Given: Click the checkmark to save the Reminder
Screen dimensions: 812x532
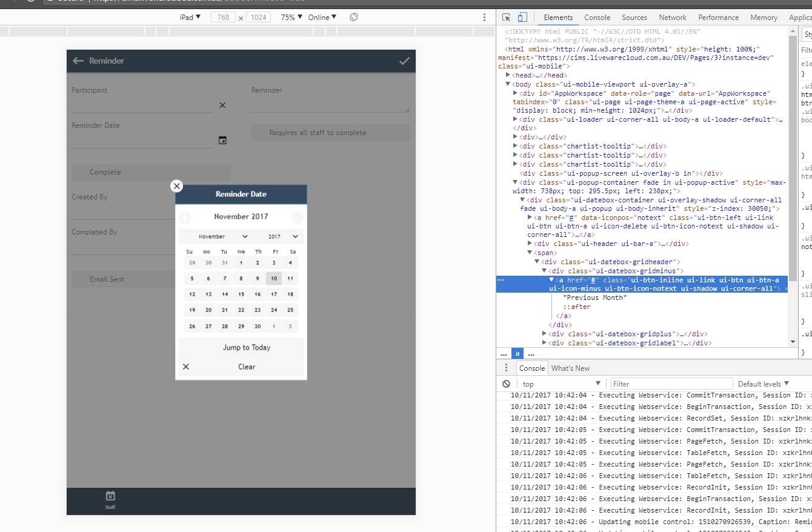Looking at the screenshot, I should click(x=404, y=61).
